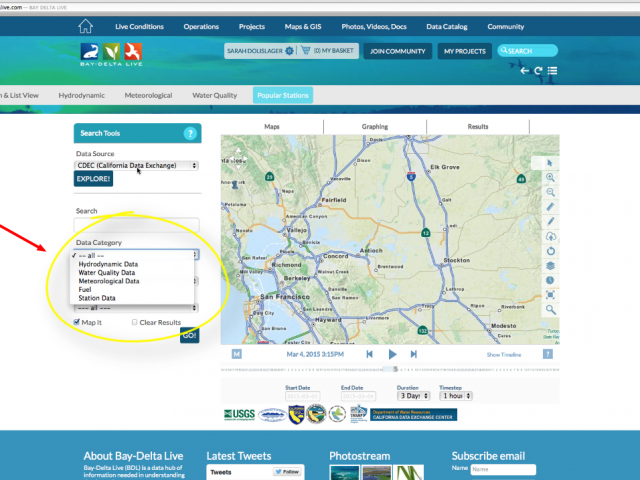
Task: Choose Fuel in Data Category list
Action: (85, 289)
